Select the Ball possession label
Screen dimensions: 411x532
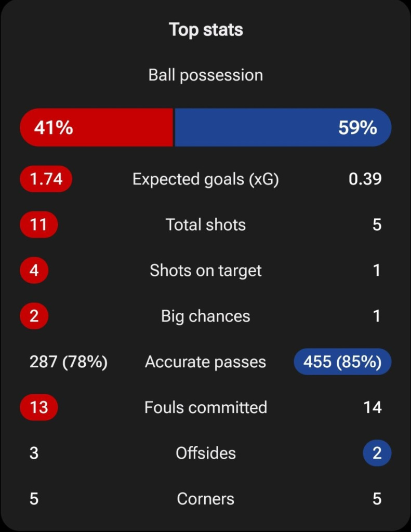[x=206, y=75]
